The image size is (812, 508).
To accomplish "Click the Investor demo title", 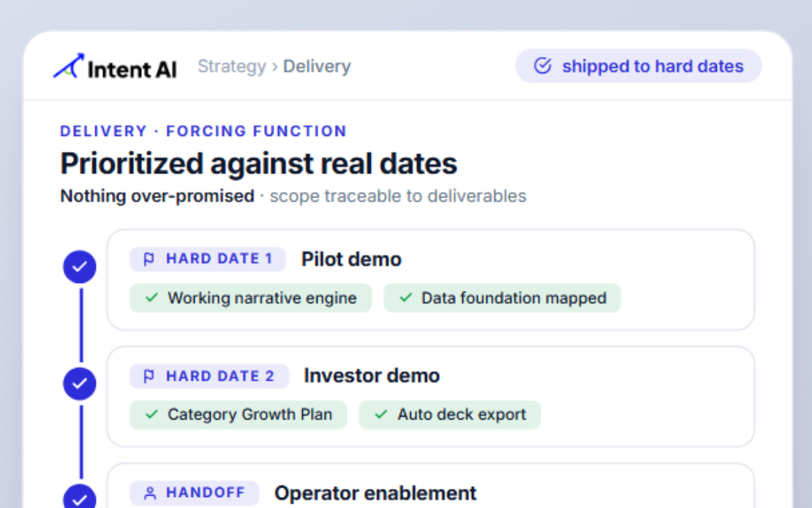I will (372, 376).
